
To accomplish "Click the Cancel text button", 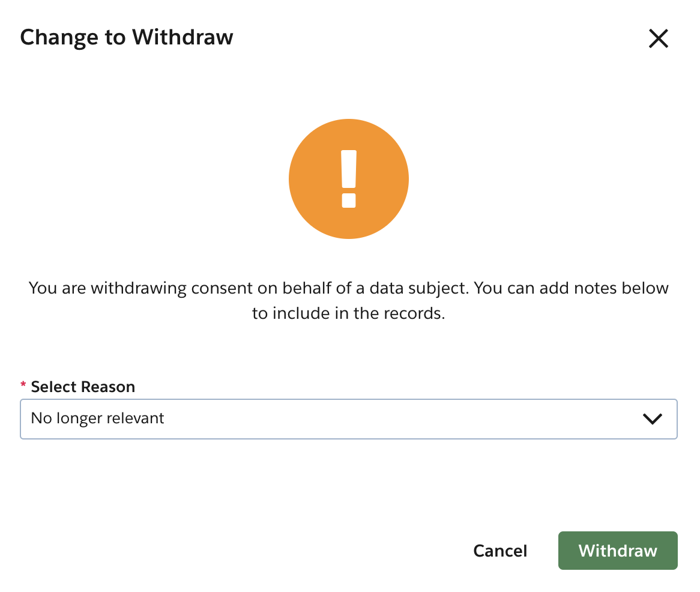I will tap(500, 551).
